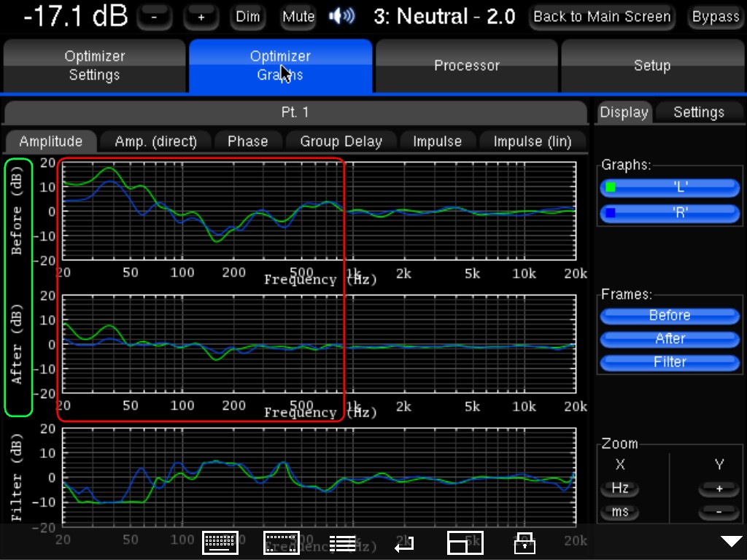Toggle the Before frame

tap(670, 315)
